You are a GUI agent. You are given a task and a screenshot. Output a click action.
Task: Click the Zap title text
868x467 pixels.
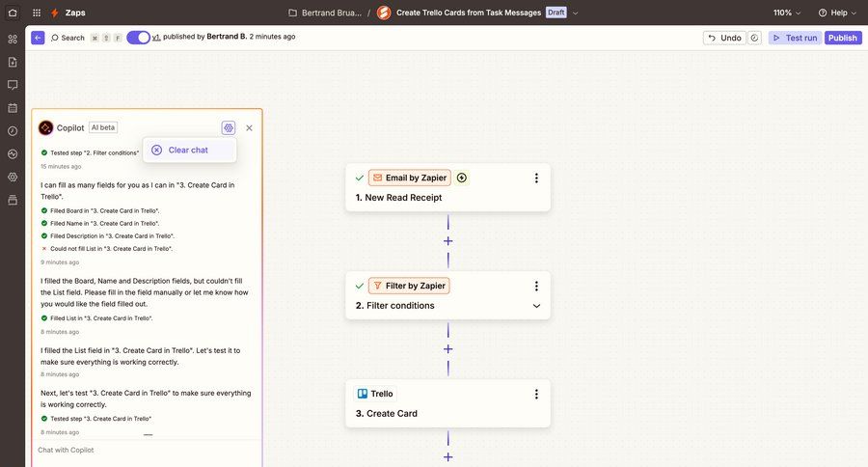coord(469,13)
